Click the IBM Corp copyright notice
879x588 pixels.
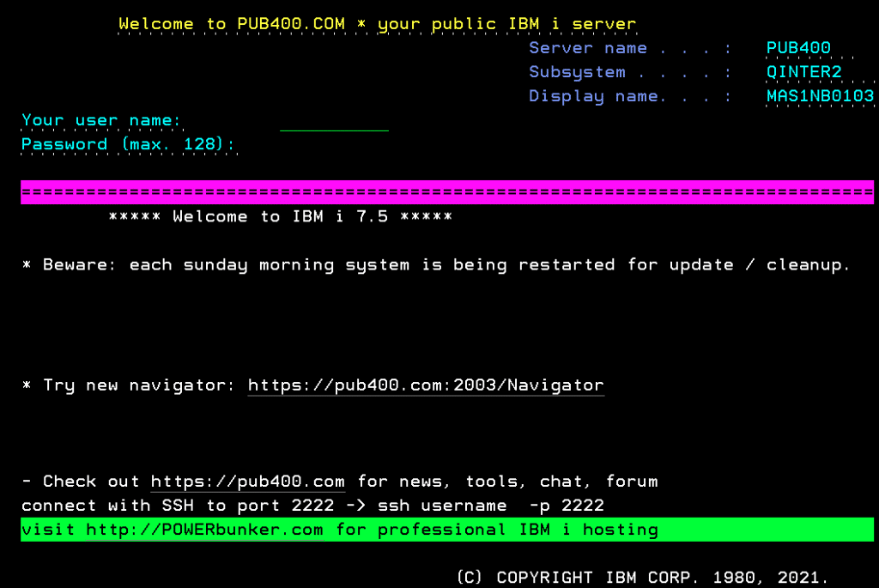[642, 577]
